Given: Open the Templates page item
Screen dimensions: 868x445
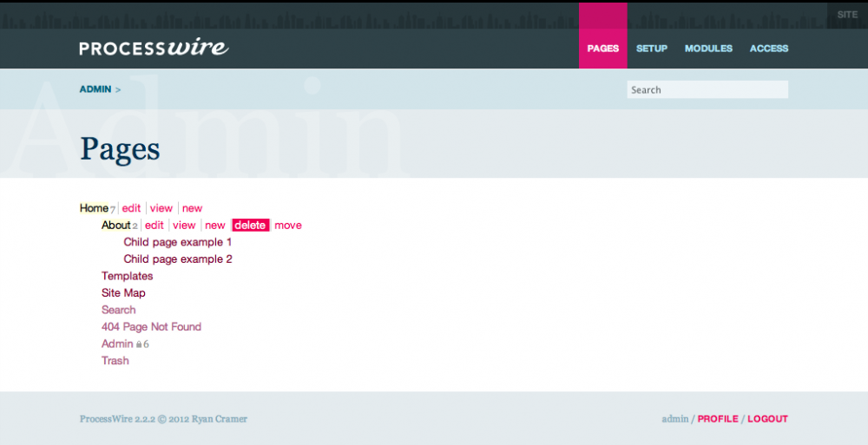Looking at the screenshot, I should 127,276.
